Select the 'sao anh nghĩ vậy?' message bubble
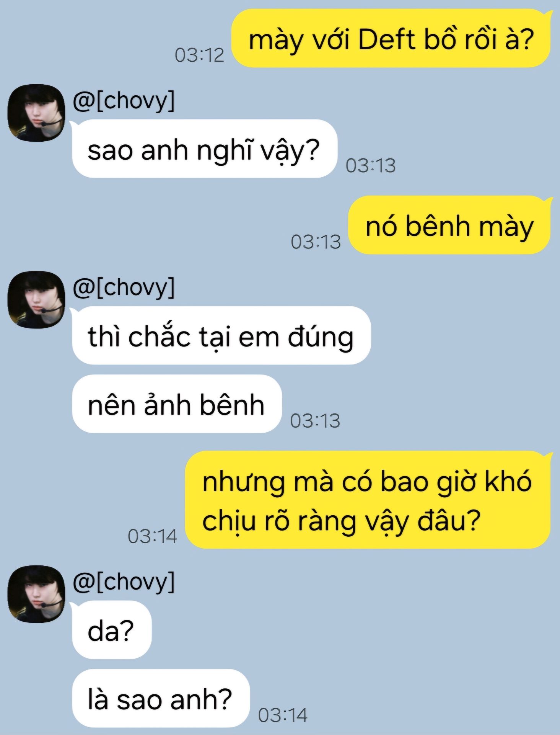The height and width of the screenshot is (735, 560). 205,149
